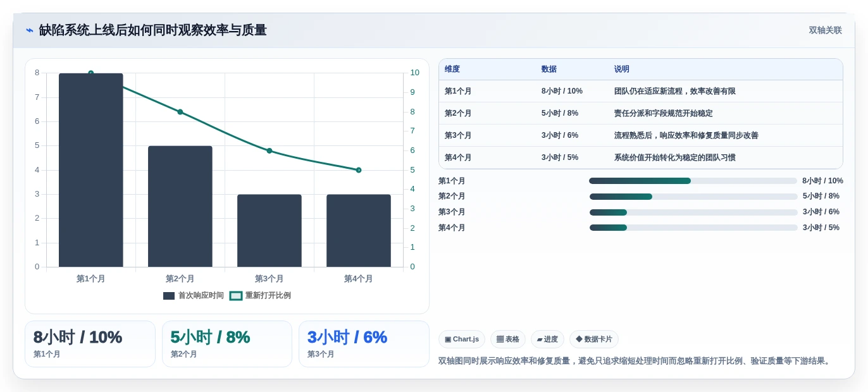Click the 3小时 / 5% progress value label

[x=821, y=228]
